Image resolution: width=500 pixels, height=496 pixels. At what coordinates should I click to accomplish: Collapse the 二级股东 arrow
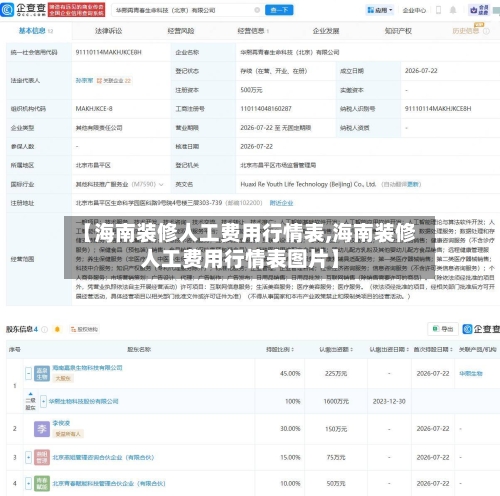pyautogui.click(x=31, y=394)
